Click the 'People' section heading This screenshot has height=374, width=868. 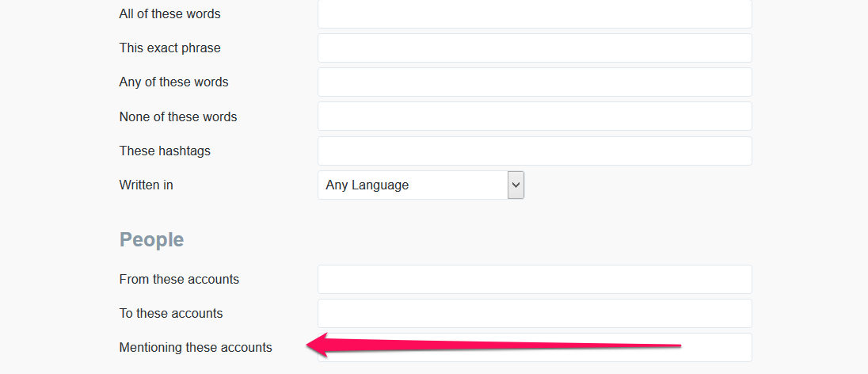click(152, 240)
